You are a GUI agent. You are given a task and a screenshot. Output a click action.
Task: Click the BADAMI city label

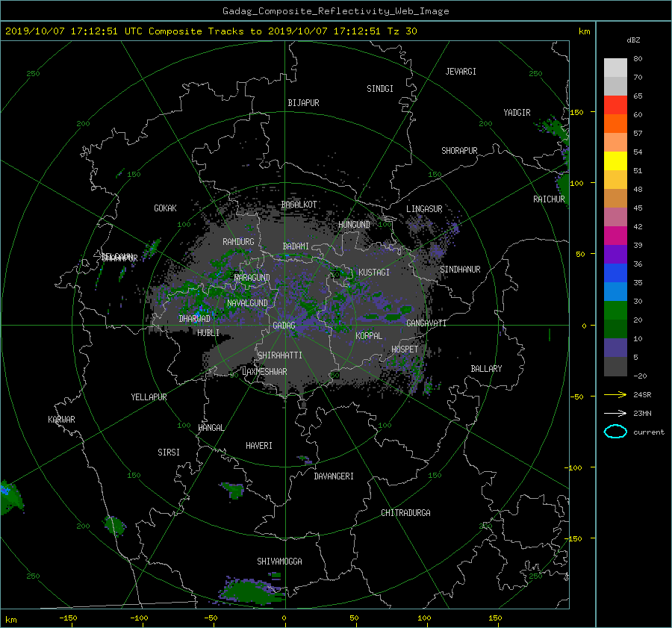(296, 246)
